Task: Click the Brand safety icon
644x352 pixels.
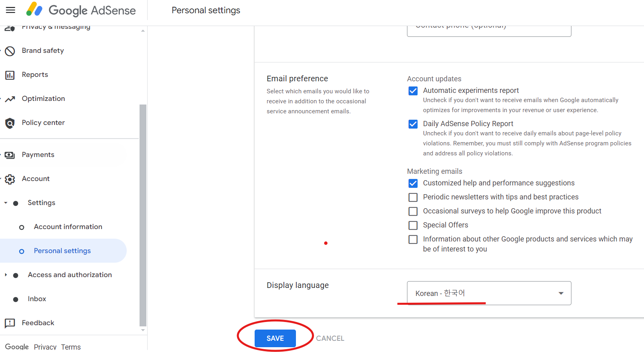Action: 10,51
